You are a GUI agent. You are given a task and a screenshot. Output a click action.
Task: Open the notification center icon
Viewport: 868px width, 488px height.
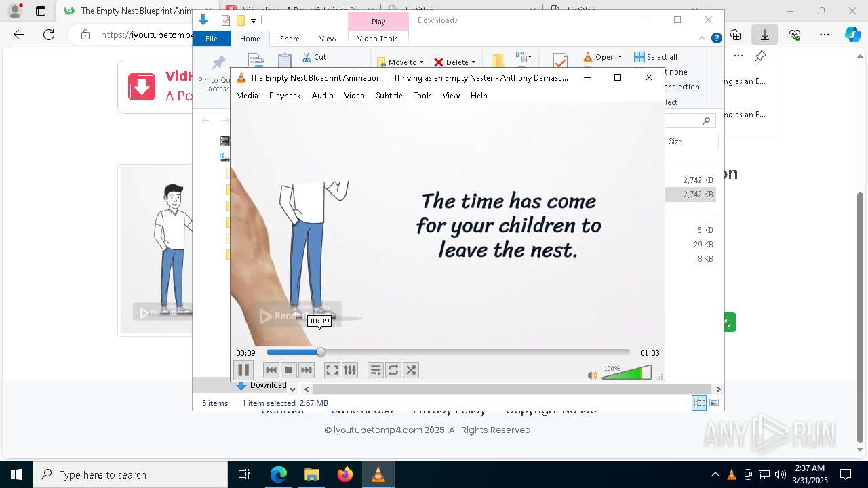[x=846, y=474]
